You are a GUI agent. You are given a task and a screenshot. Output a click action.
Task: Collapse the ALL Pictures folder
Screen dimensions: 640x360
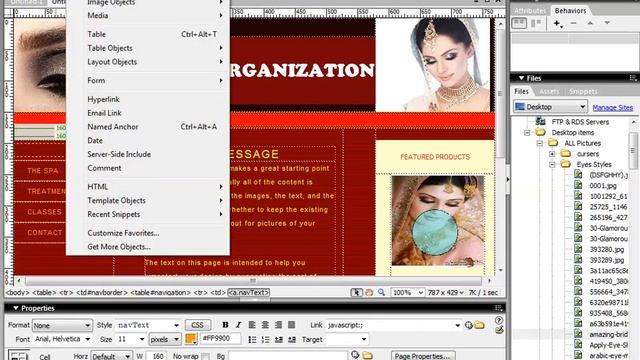[540, 143]
